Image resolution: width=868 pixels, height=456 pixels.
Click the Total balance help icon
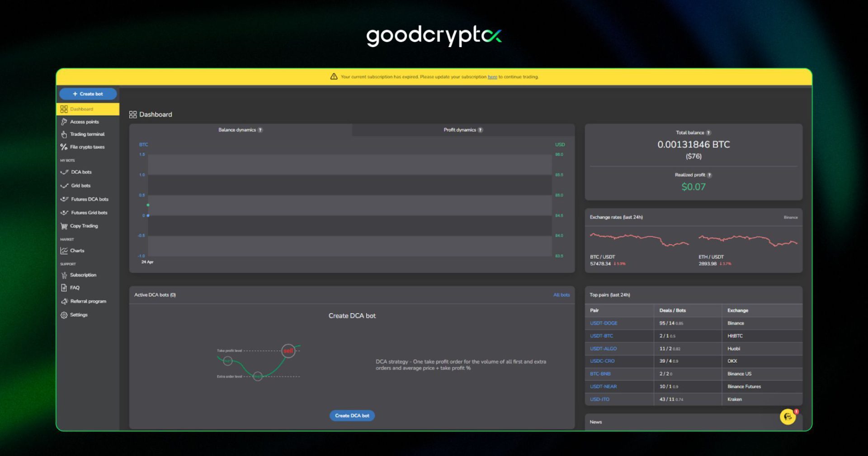708,133
